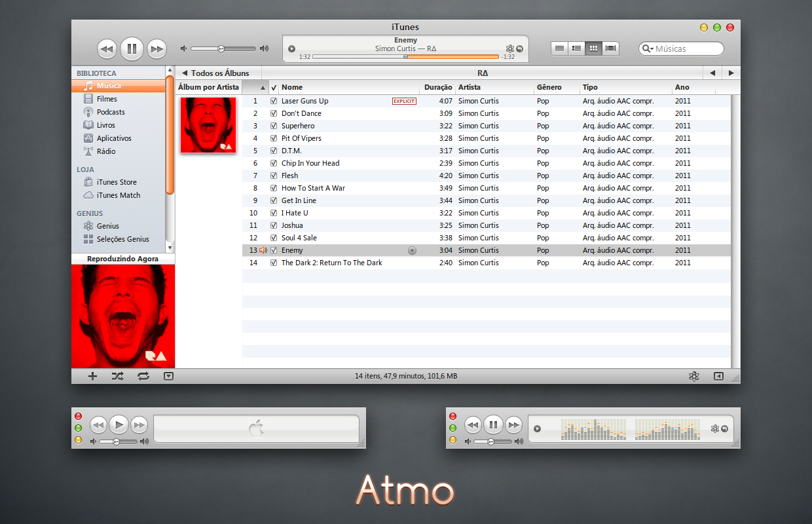Select track Chip In Your Head
This screenshot has width=812, height=524.
tap(487, 163)
